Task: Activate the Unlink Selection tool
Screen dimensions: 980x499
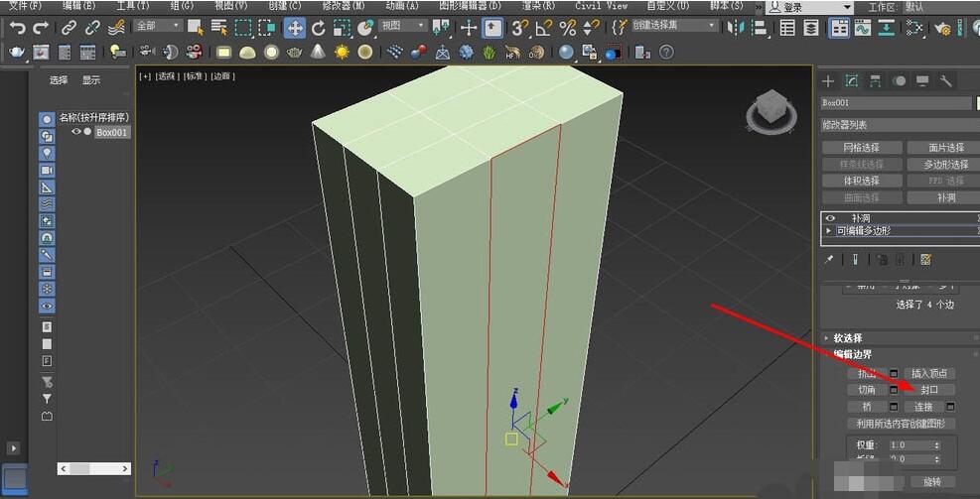Action: click(92, 28)
